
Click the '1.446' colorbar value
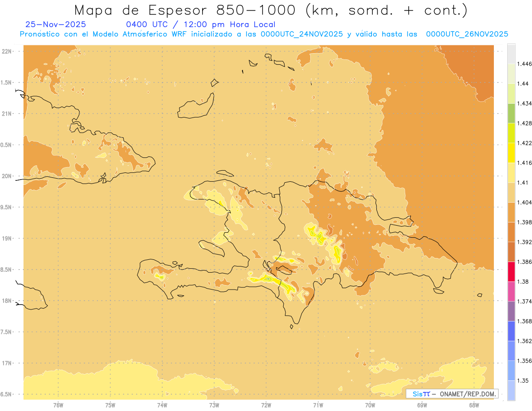(524, 64)
